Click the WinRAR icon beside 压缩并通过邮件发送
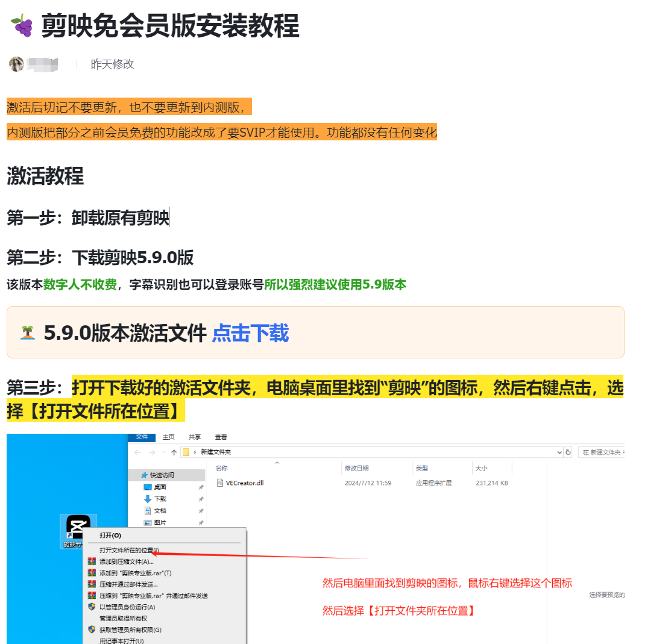 pyautogui.click(x=92, y=584)
